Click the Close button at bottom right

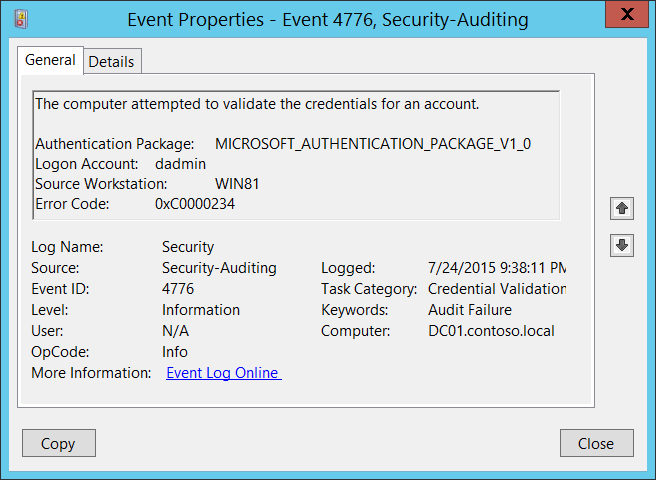point(596,444)
